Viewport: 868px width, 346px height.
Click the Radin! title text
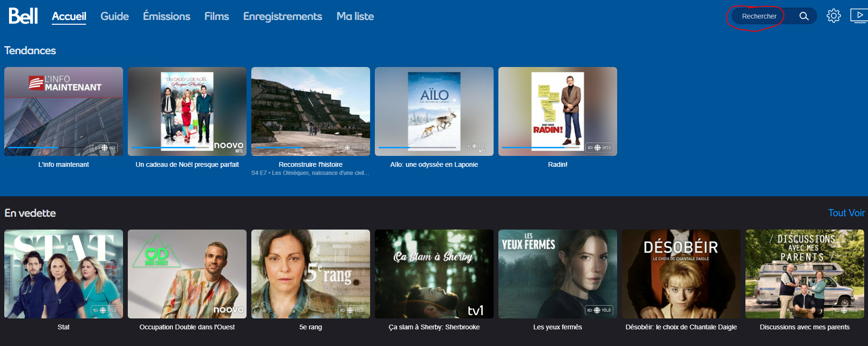coord(558,164)
